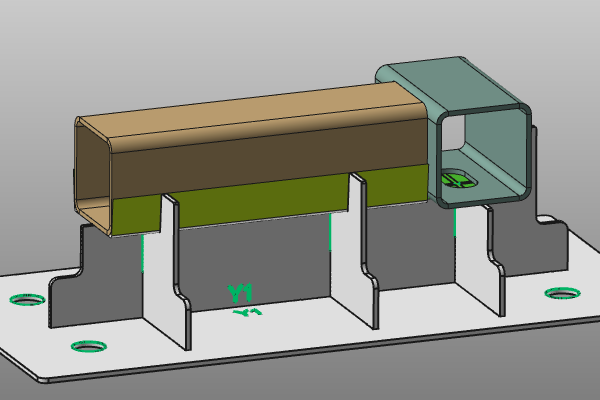
Task: Select the green Y1 label
Action: [x=240, y=292]
